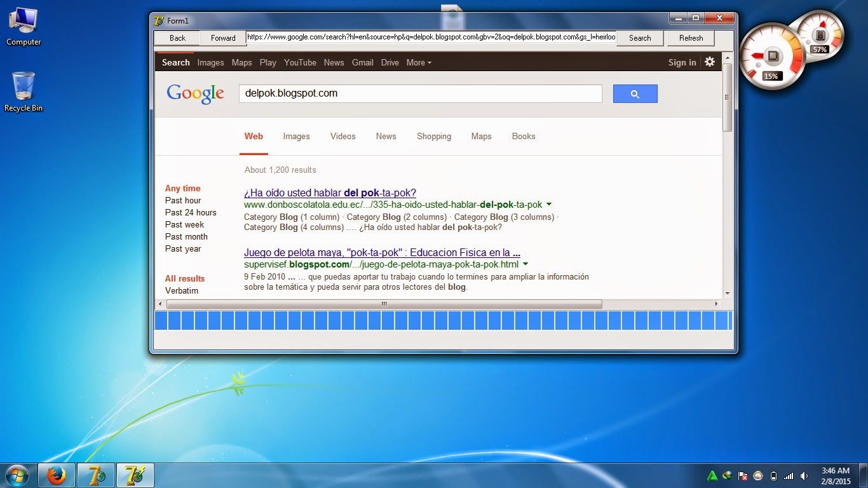Open result 'Juego de pelota maya, pok-ta-pok'

[382, 253]
